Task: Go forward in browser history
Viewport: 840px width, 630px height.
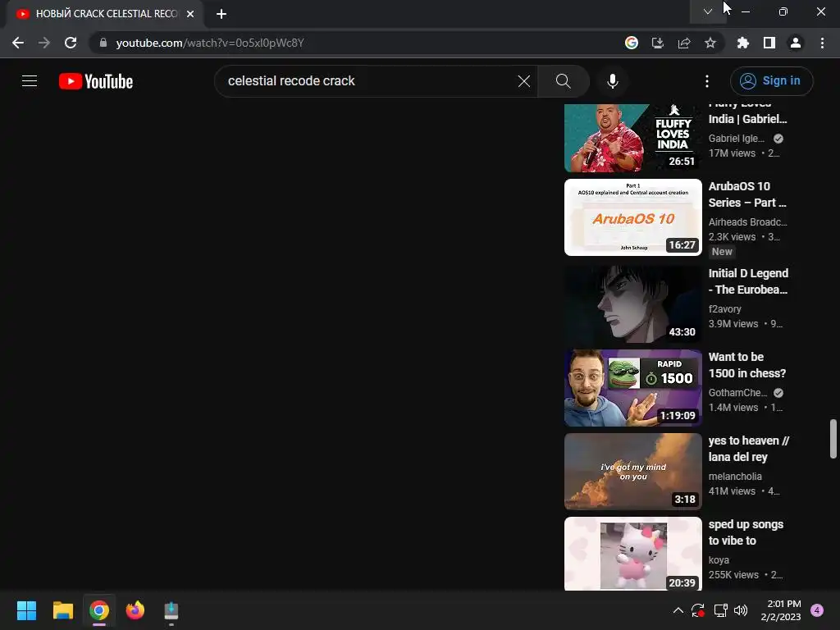Action: [x=44, y=43]
